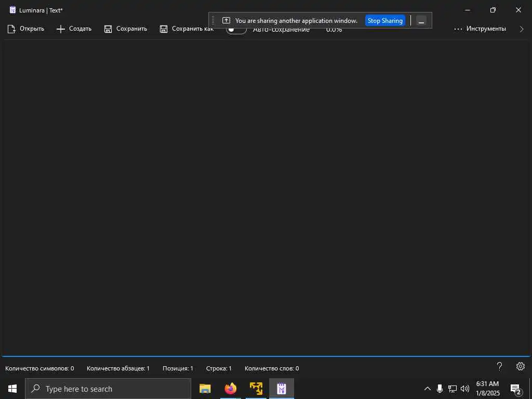Close the Luminara window

[x=518, y=10]
